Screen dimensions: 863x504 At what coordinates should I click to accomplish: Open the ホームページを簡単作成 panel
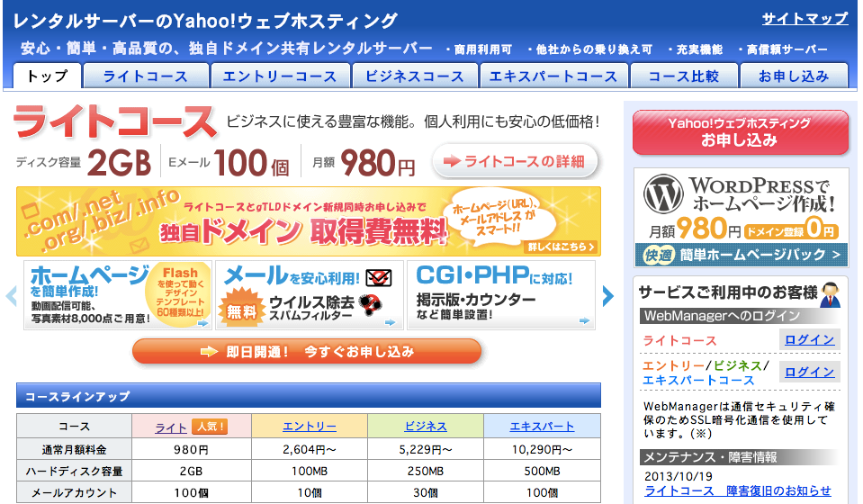118,295
